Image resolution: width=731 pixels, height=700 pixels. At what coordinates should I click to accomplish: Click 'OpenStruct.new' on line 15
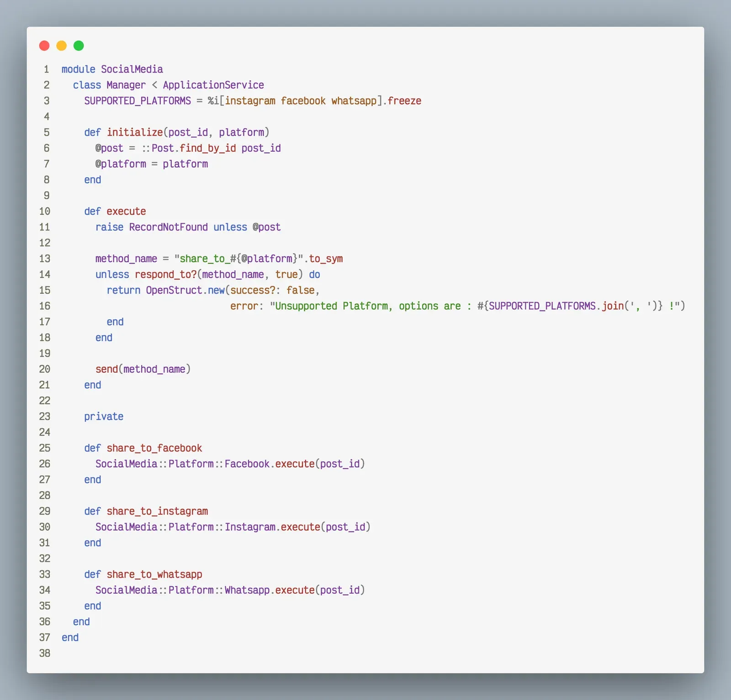[x=185, y=290]
